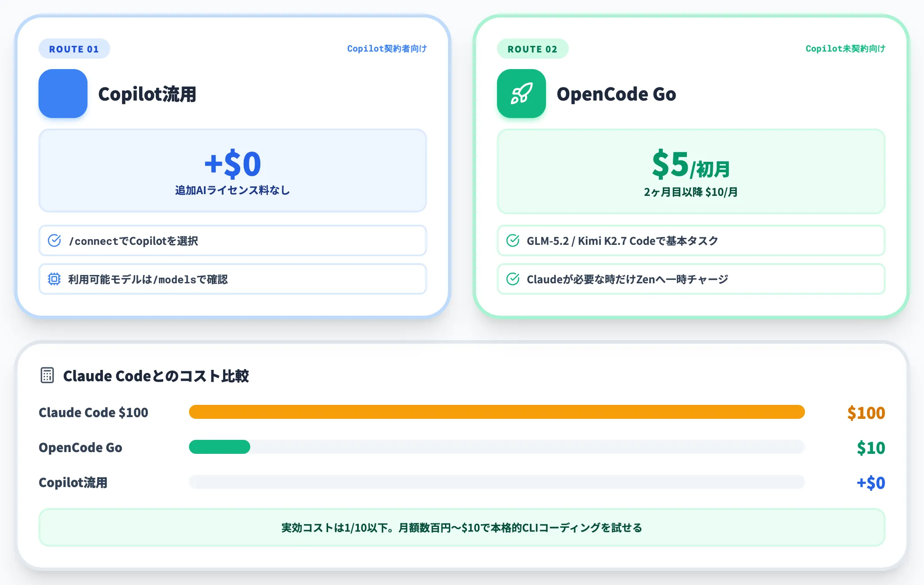Click the orange $100 value
The width and height of the screenshot is (924, 585).
point(866,413)
